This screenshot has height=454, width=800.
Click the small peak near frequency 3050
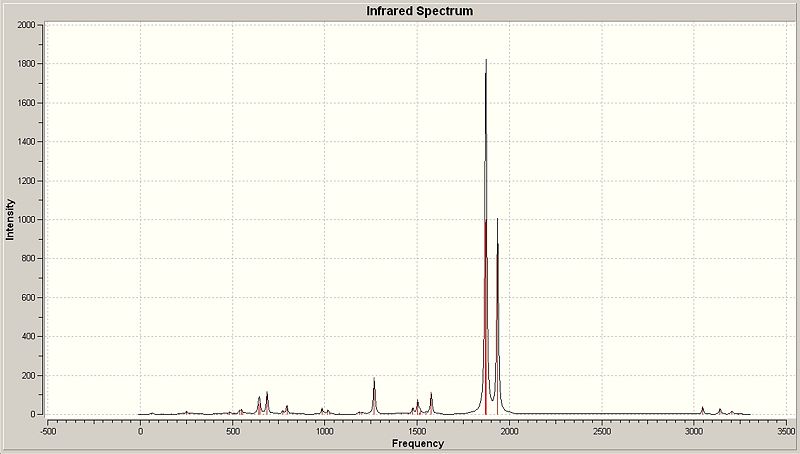703,408
